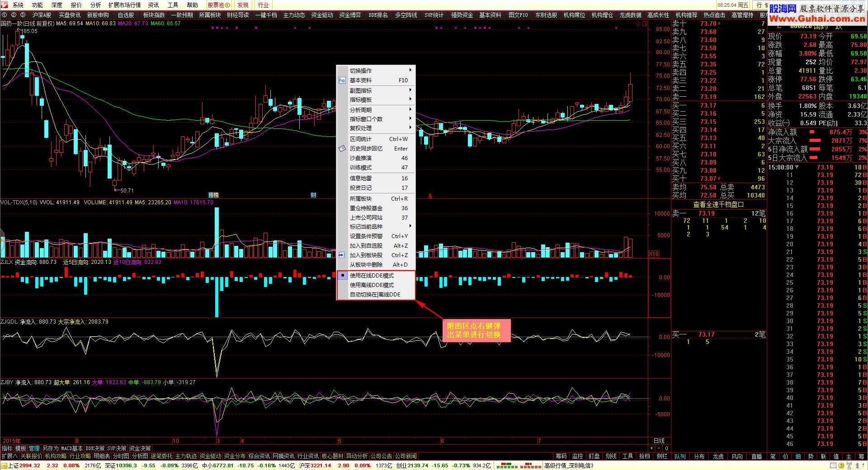
Task: Select layout preset ② in the toolbar
Action: pos(14,15)
